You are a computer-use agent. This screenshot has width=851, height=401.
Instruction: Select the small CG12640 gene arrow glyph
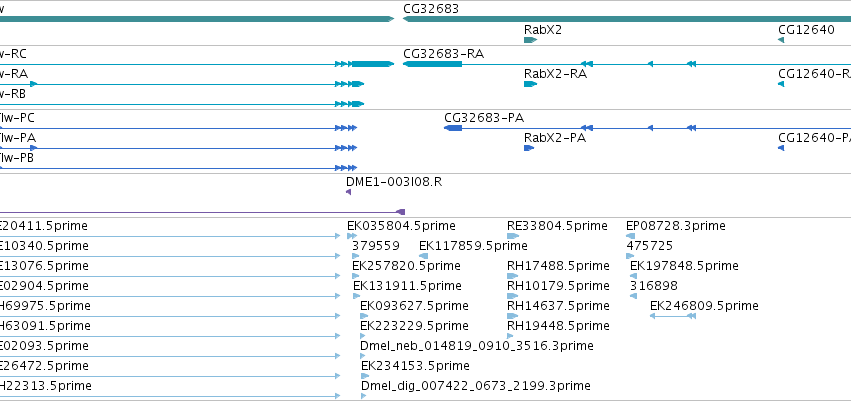[781, 40]
